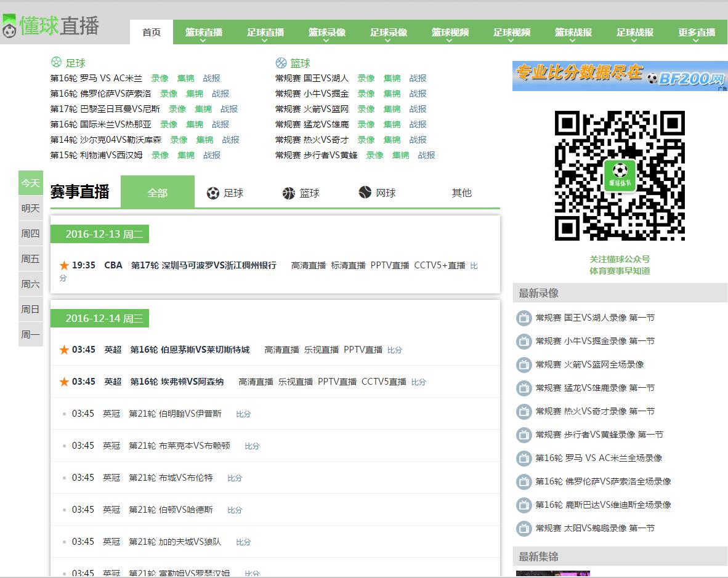Select the 篮球 filter basketball icon
728x578 pixels.
click(x=289, y=193)
